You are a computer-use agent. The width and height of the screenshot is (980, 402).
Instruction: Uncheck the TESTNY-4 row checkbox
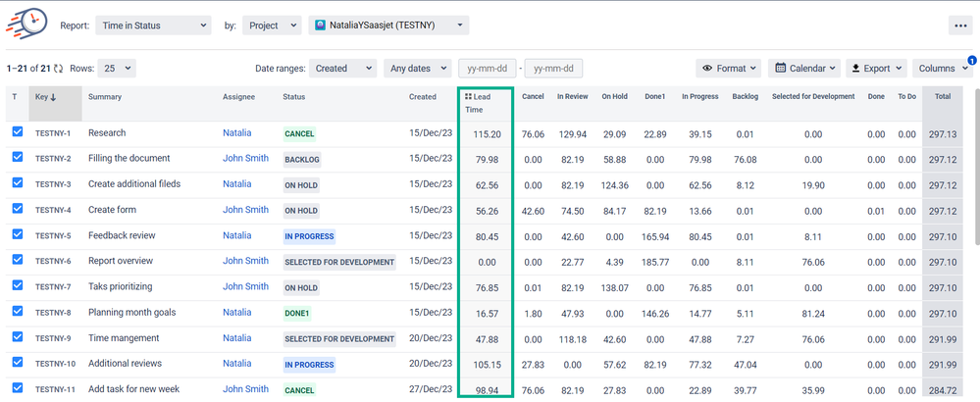coord(18,209)
